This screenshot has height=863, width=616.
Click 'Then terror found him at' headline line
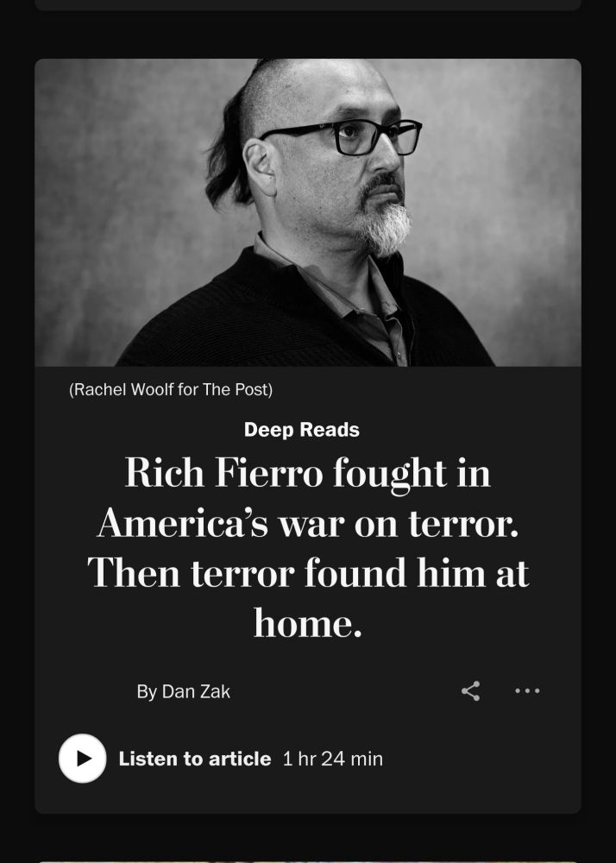(307, 573)
